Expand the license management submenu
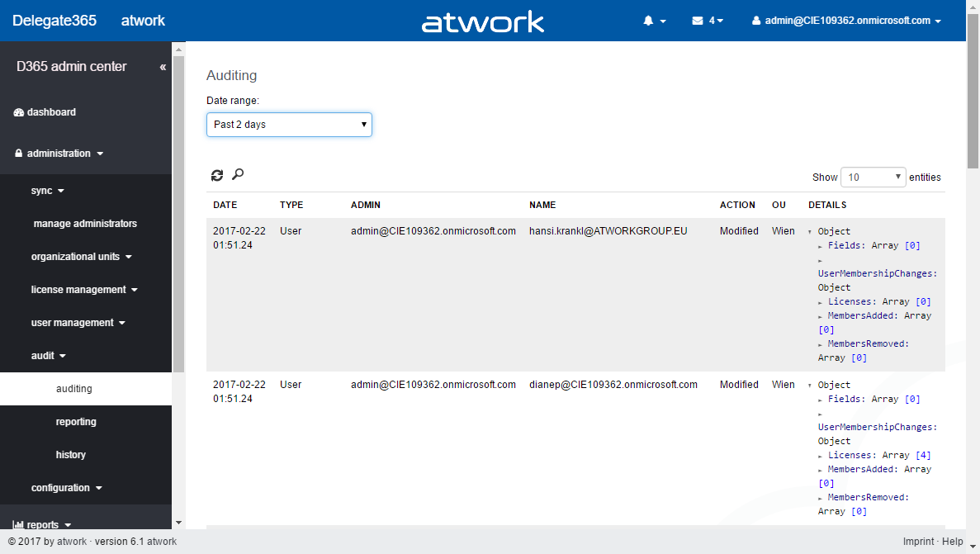 [x=83, y=290]
